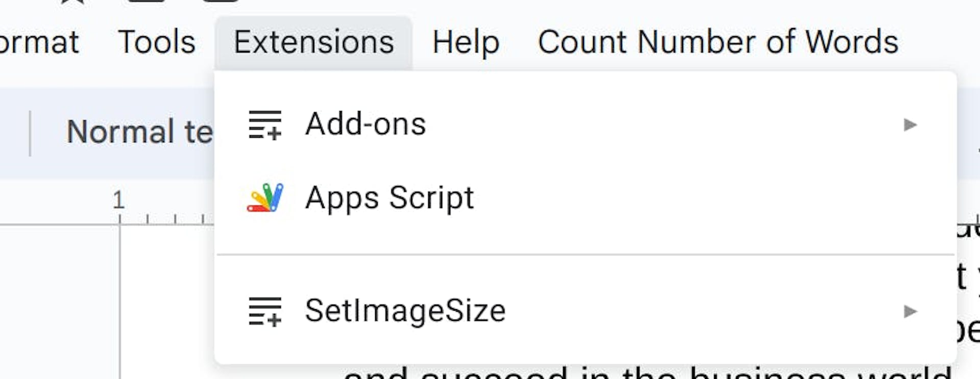Open the Normal text style dropdown
The image size is (980, 379).
139,132
